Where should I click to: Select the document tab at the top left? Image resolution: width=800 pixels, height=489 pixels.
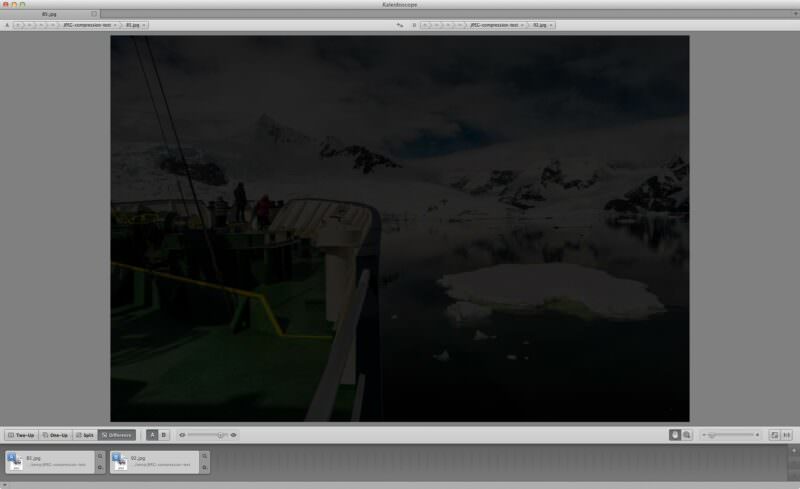pyautogui.click(x=49, y=14)
